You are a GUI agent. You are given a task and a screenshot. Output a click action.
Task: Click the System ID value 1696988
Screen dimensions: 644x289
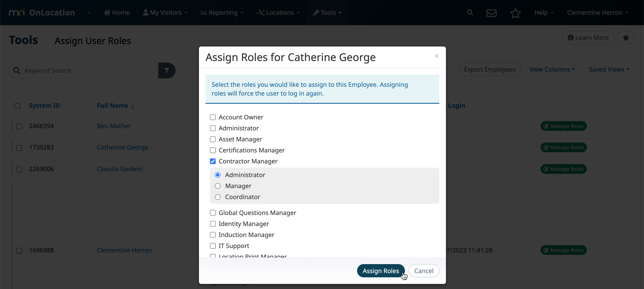click(41, 250)
